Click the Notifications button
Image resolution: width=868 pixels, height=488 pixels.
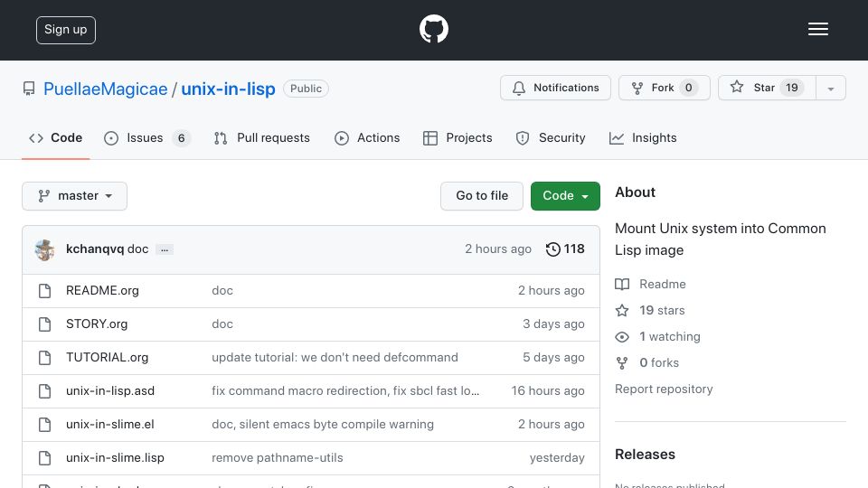[555, 88]
